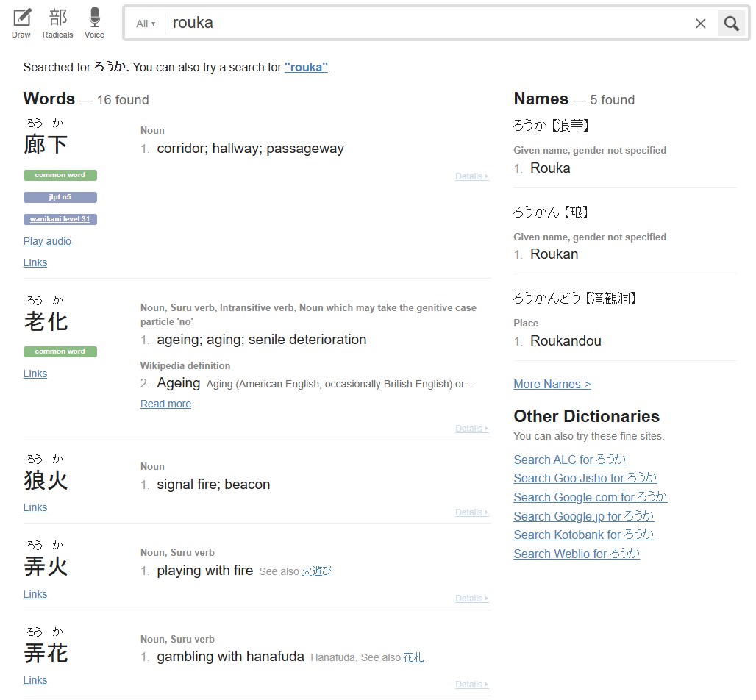
Task: Open the Radicals kanji lookup tool
Action: click(58, 23)
